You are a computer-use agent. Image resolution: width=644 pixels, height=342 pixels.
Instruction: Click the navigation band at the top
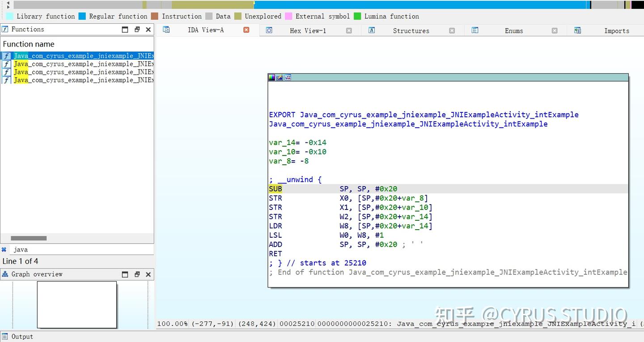click(x=313, y=4)
